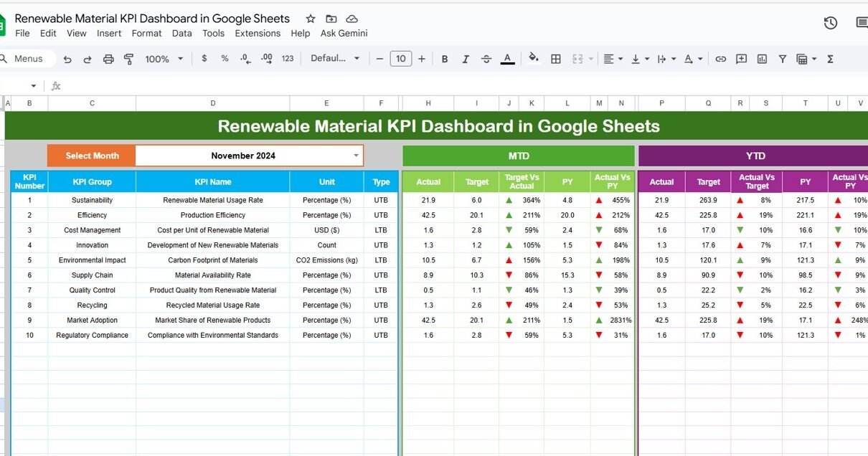Click the Print icon
Viewport: 868px width, 456px height.
coord(108,59)
